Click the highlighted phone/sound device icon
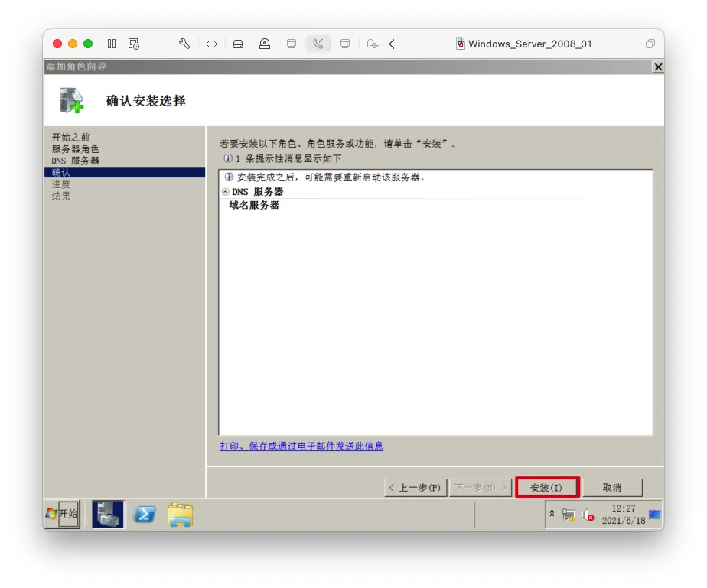The image size is (707, 588). [x=318, y=44]
